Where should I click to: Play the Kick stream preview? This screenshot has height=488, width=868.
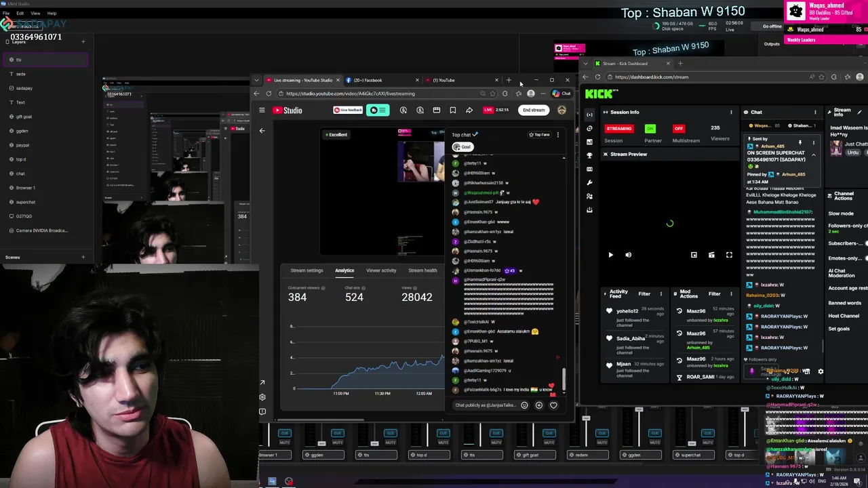point(610,255)
